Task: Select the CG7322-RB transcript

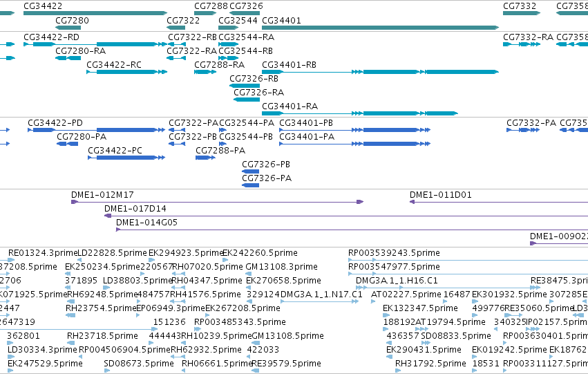Action: tap(177, 44)
